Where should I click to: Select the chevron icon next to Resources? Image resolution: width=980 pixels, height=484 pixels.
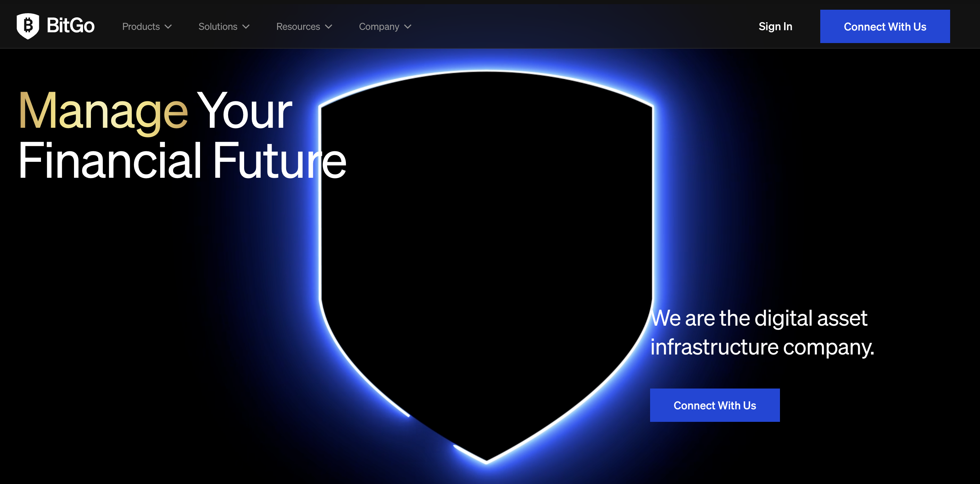[328, 27]
